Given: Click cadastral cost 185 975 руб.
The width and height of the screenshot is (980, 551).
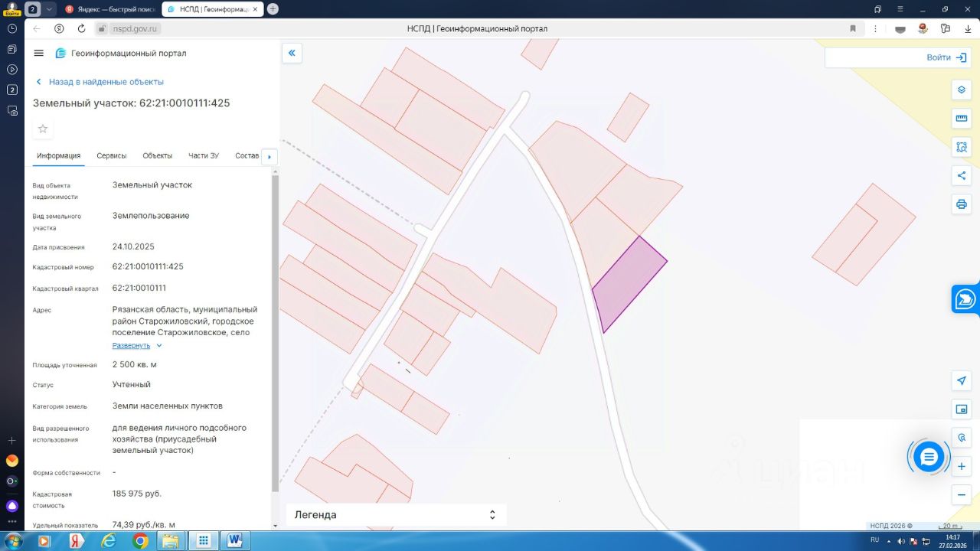Looking at the screenshot, I should coord(137,494).
